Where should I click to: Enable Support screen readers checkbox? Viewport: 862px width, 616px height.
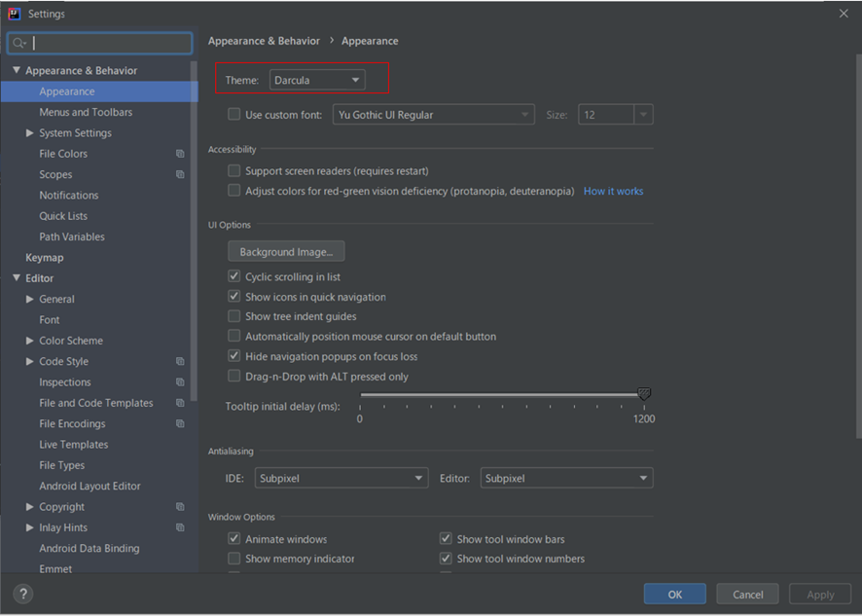pos(234,170)
